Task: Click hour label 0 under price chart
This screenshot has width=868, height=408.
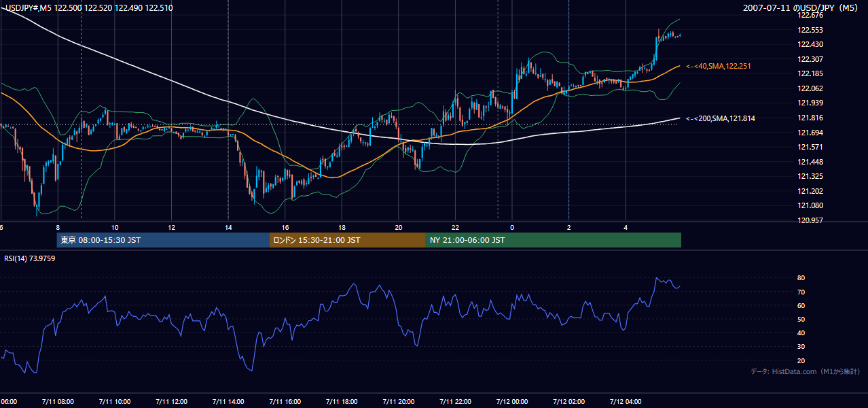Action: pyautogui.click(x=512, y=227)
